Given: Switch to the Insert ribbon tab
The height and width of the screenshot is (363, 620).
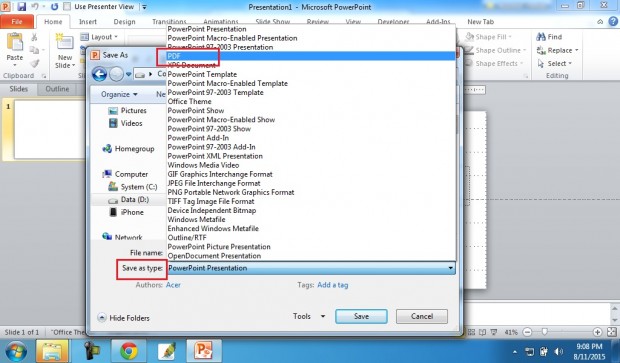Looking at the screenshot, I should coord(88,22).
